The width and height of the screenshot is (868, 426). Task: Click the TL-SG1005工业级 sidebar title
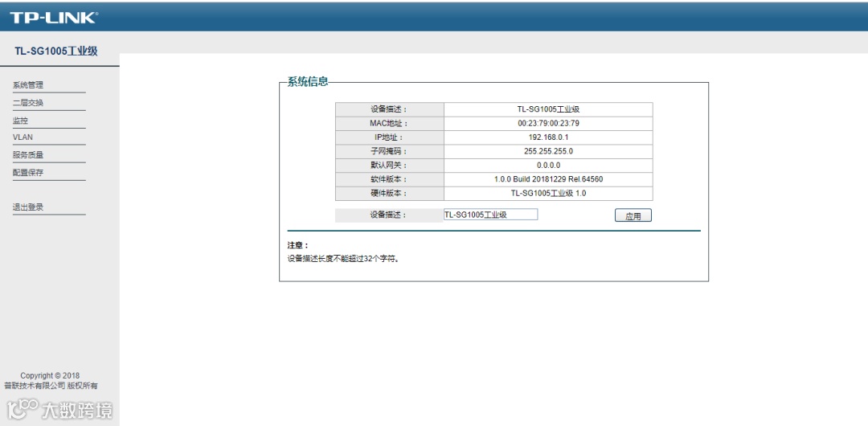[56, 51]
